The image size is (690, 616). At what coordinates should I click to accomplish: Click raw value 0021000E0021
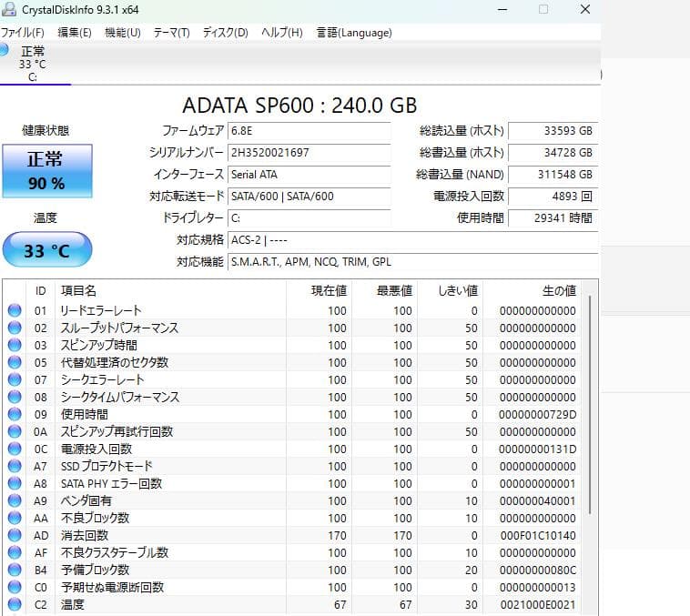tap(538, 604)
